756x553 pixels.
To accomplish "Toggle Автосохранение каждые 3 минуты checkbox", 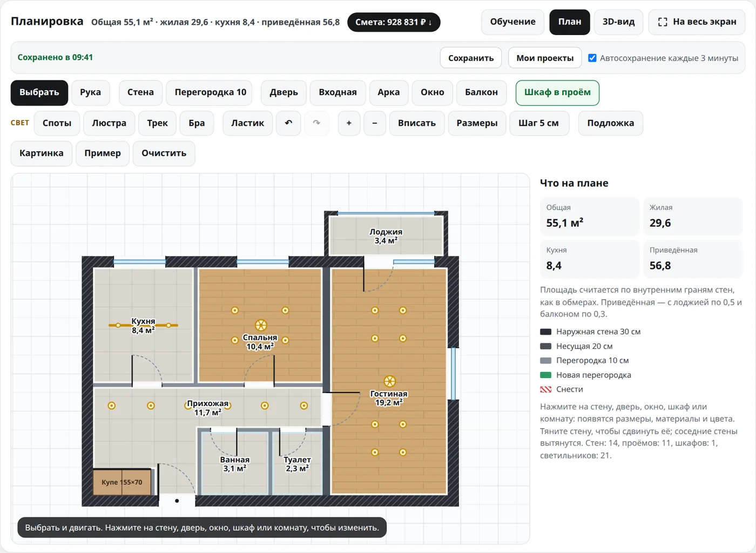I will click(x=592, y=58).
